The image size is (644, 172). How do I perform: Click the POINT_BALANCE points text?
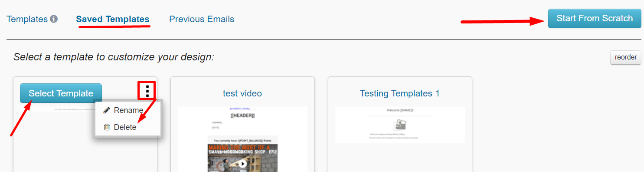[x=242, y=140]
